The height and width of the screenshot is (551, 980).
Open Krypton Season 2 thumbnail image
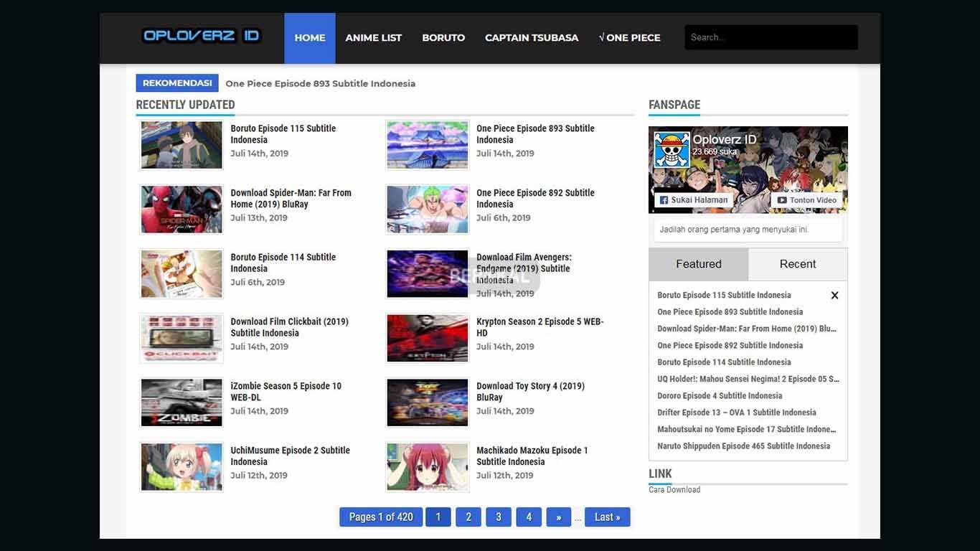click(428, 338)
